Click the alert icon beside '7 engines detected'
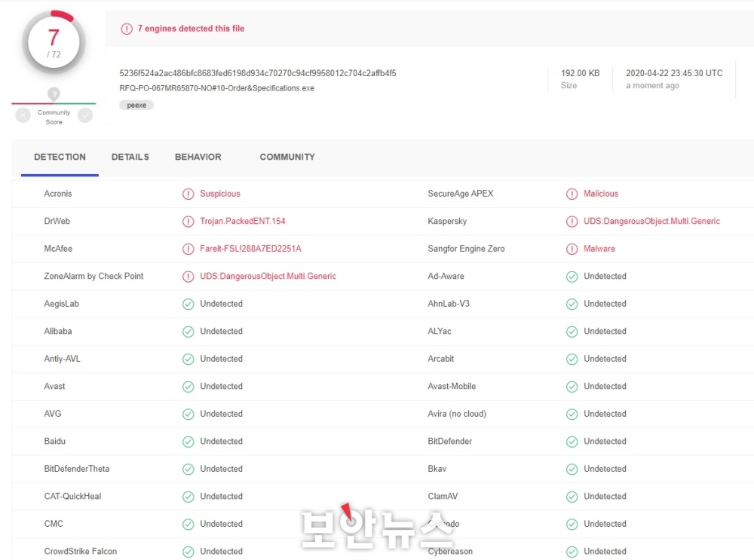The height and width of the screenshot is (560, 754). point(127,29)
